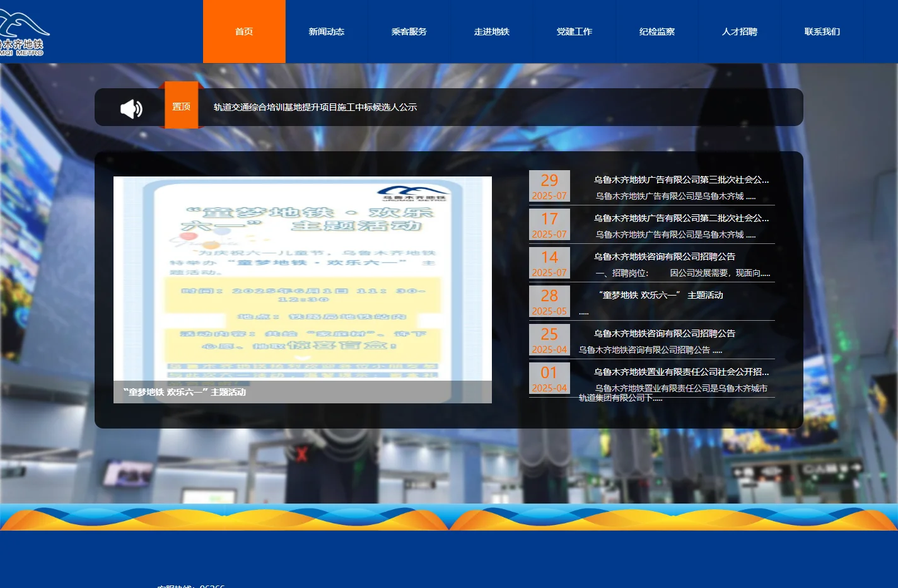Open the 党建工作 menu
898x588 pixels.
[x=574, y=32]
